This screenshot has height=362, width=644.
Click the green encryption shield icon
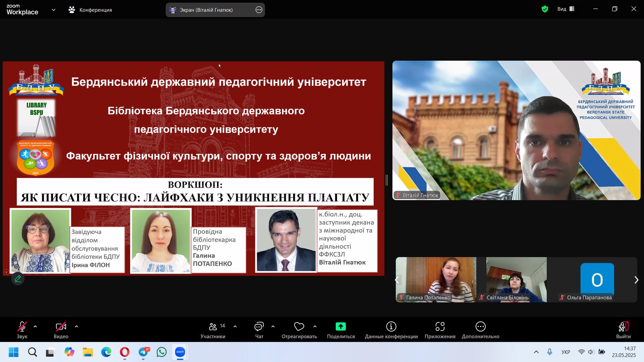point(545,9)
